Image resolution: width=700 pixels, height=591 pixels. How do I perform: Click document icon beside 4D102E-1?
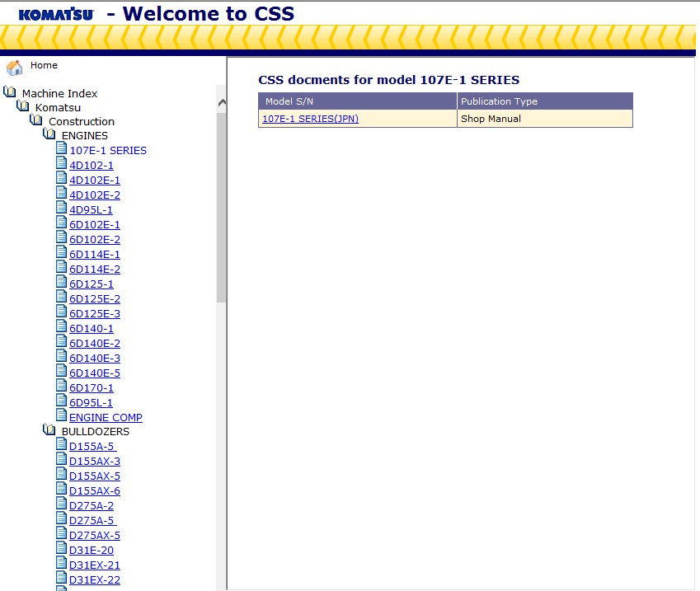click(62, 178)
